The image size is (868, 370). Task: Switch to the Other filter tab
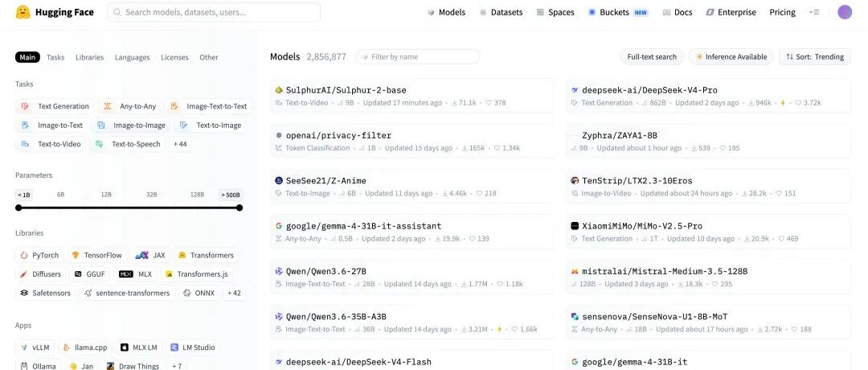coord(209,57)
